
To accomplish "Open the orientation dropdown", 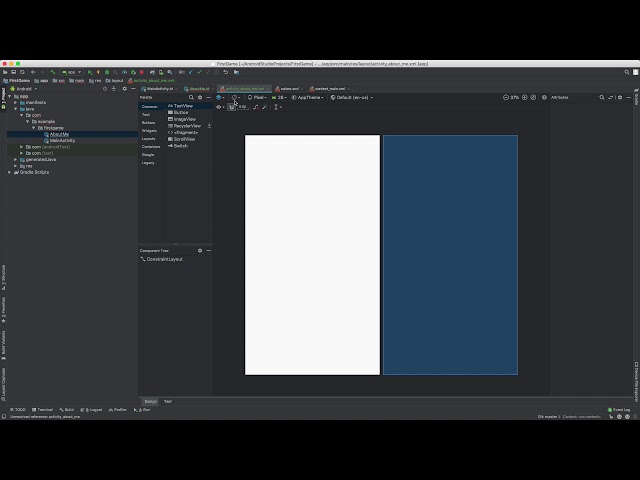I will coord(236,98).
